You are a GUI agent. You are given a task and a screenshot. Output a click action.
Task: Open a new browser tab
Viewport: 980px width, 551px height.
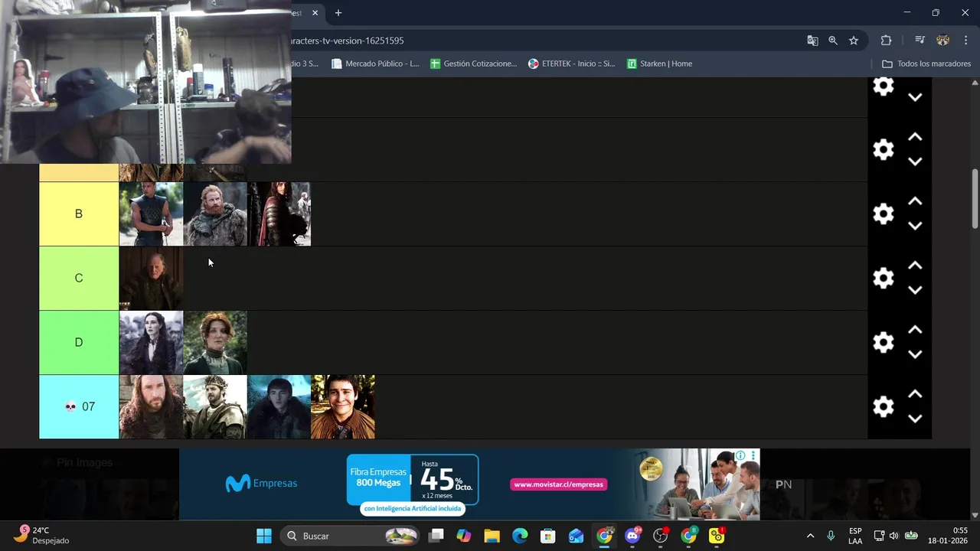[338, 13]
